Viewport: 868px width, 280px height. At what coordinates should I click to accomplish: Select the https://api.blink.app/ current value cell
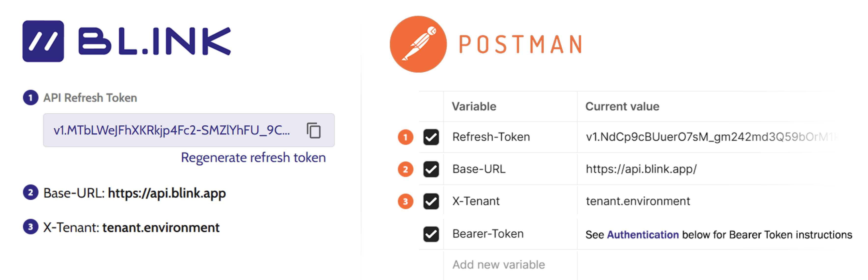click(641, 169)
